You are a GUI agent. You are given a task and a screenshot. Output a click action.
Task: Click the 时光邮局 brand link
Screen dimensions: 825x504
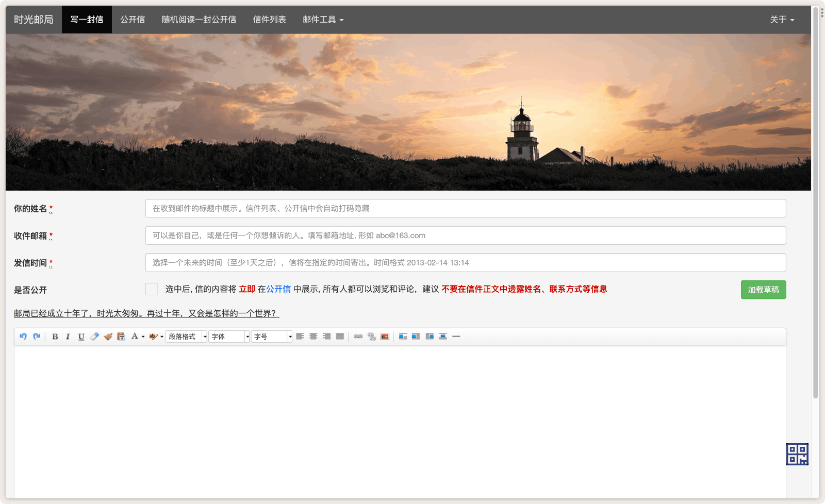tap(34, 20)
